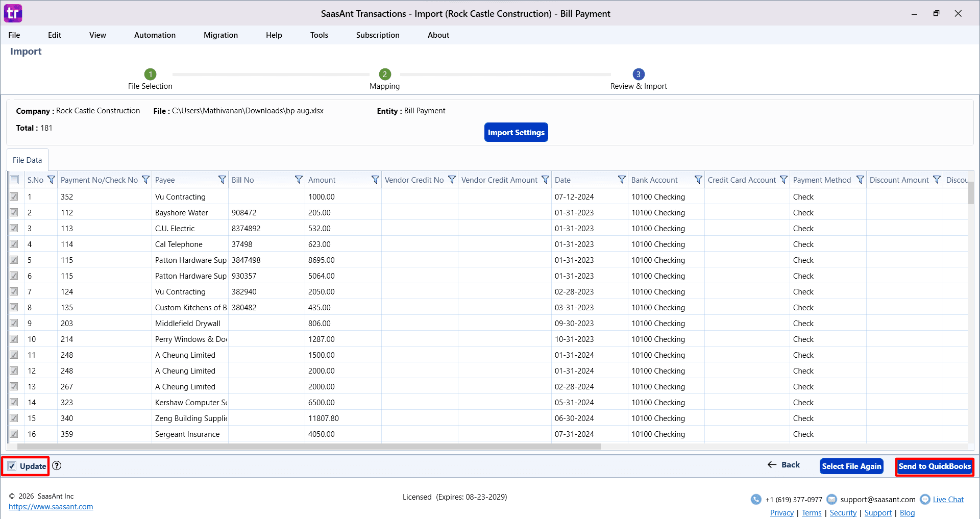The height and width of the screenshot is (519, 980).
Task: Filter Vendor Credit Amount column
Action: click(545, 180)
